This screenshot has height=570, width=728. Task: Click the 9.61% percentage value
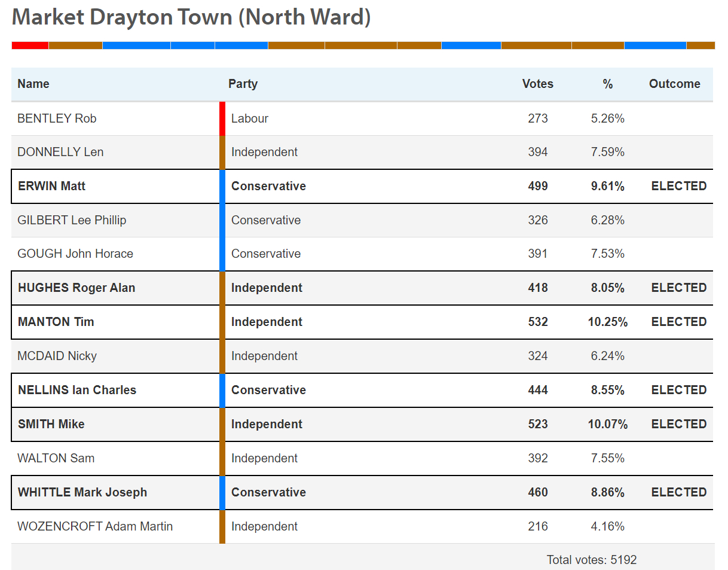click(x=608, y=186)
